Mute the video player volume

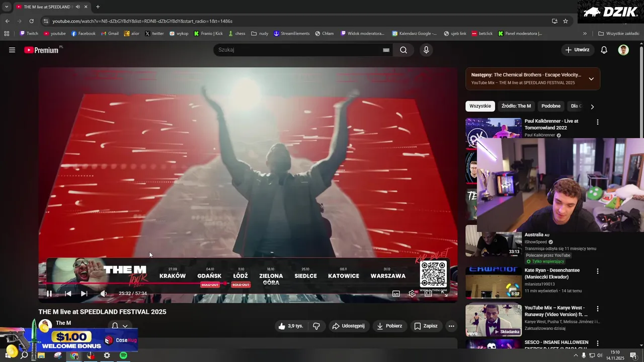pyautogui.click(x=103, y=294)
